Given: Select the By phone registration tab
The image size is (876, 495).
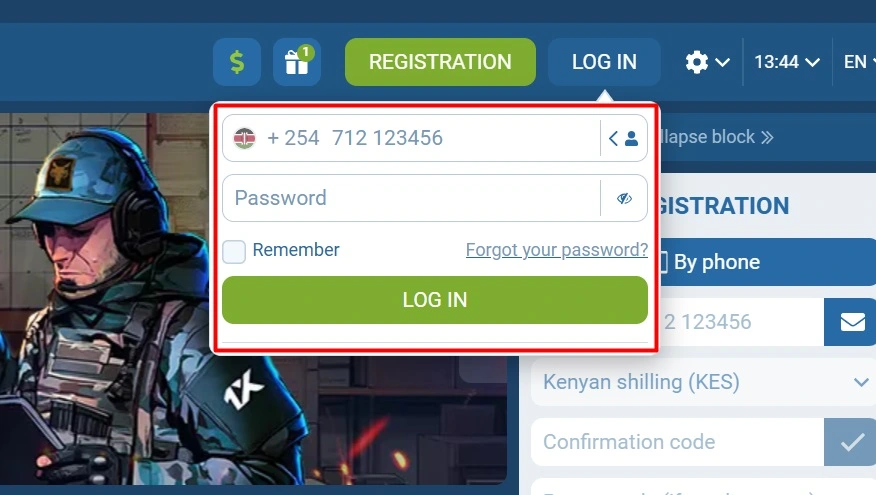Looking at the screenshot, I should click(767, 262).
